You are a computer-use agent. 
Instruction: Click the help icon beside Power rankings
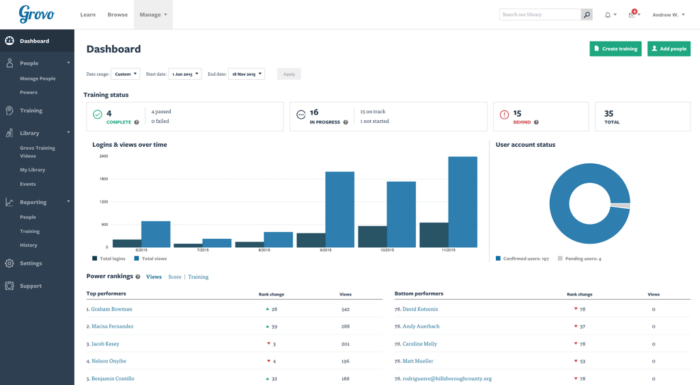pyautogui.click(x=138, y=277)
